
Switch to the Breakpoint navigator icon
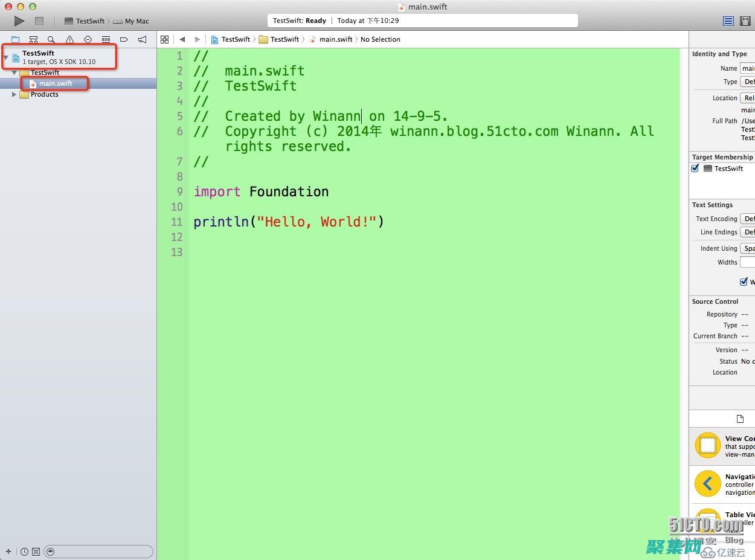click(124, 40)
